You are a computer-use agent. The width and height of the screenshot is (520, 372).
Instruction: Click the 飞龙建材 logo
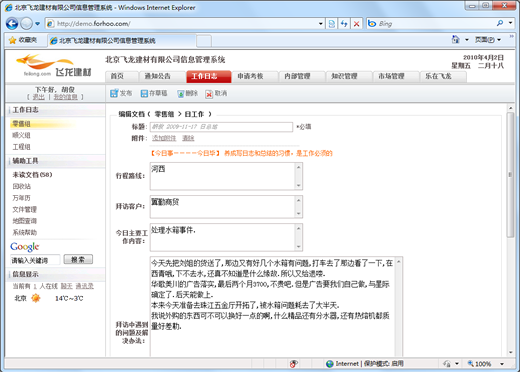53,65
